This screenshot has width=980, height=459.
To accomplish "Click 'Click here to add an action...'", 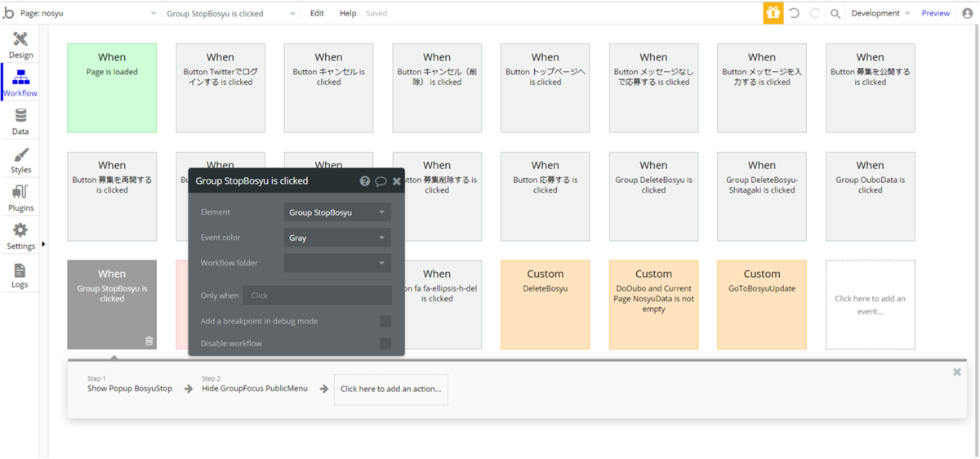I will [x=390, y=389].
